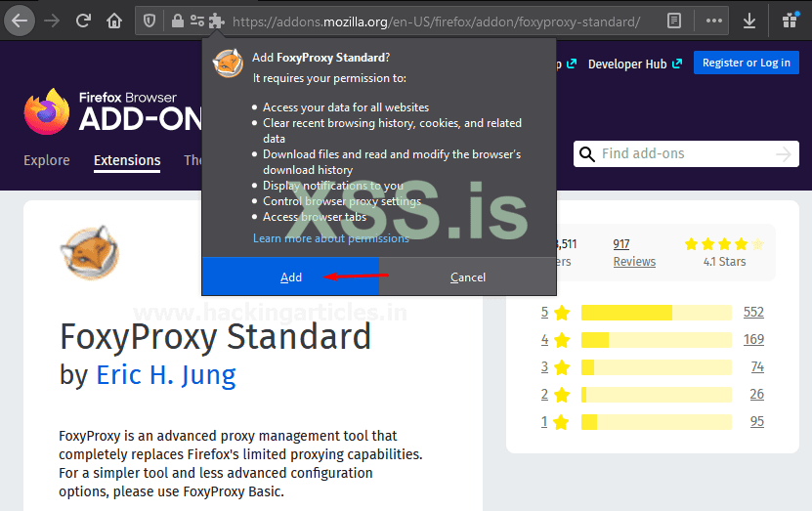Click the search magnifier icon

pos(586,153)
